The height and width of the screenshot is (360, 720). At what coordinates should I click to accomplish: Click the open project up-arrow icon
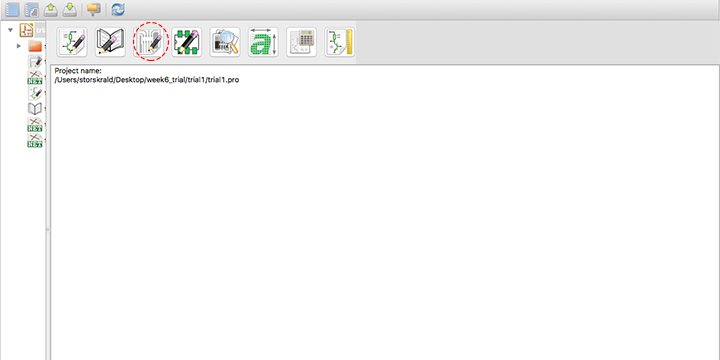point(51,10)
